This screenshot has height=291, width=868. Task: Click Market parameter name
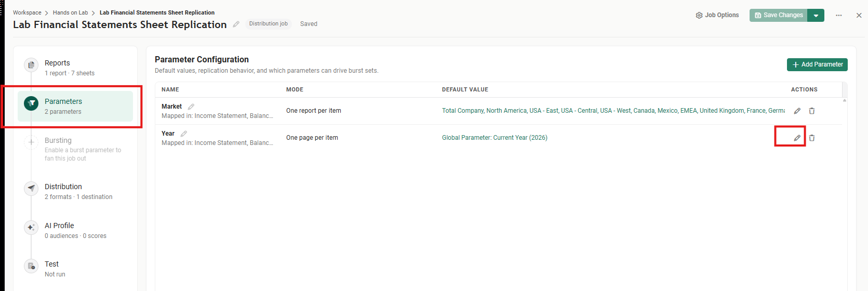pyautogui.click(x=171, y=107)
